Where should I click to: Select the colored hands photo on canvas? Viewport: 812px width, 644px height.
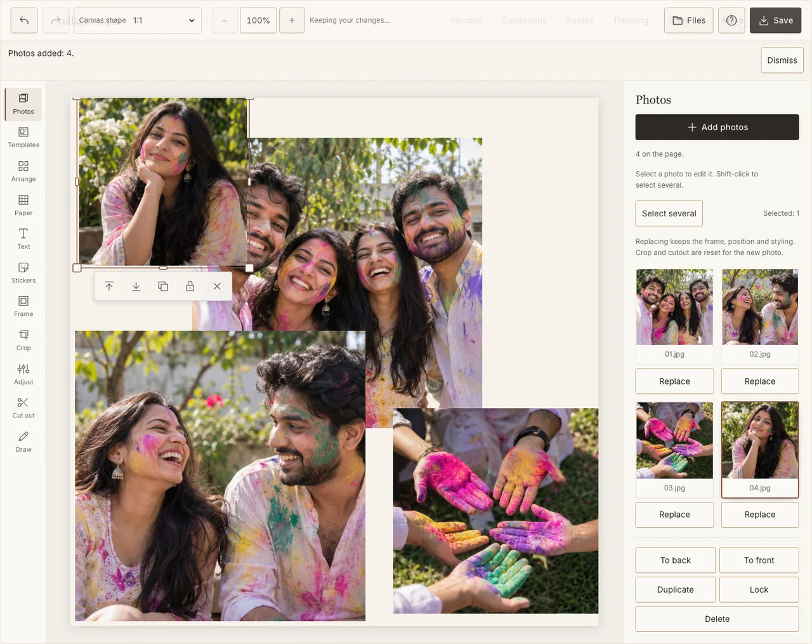pos(495,511)
